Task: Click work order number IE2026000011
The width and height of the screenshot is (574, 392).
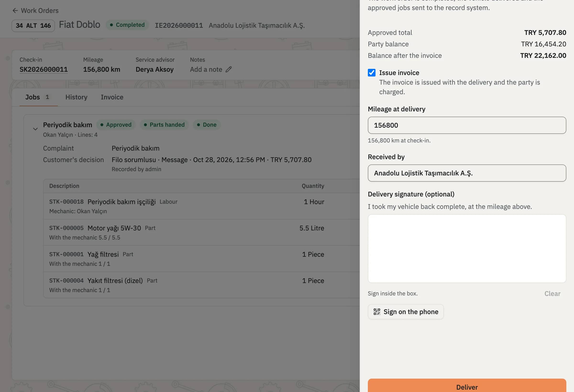Action: pyautogui.click(x=179, y=25)
